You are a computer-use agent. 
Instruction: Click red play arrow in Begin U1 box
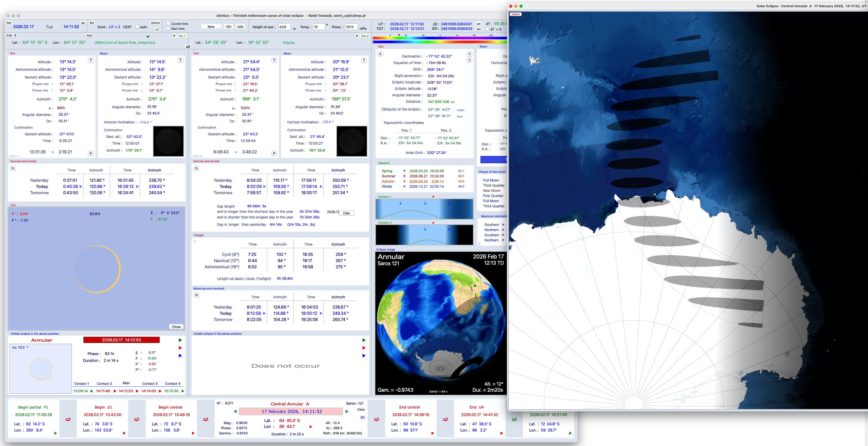pyautogui.click(x=124, y=433)
